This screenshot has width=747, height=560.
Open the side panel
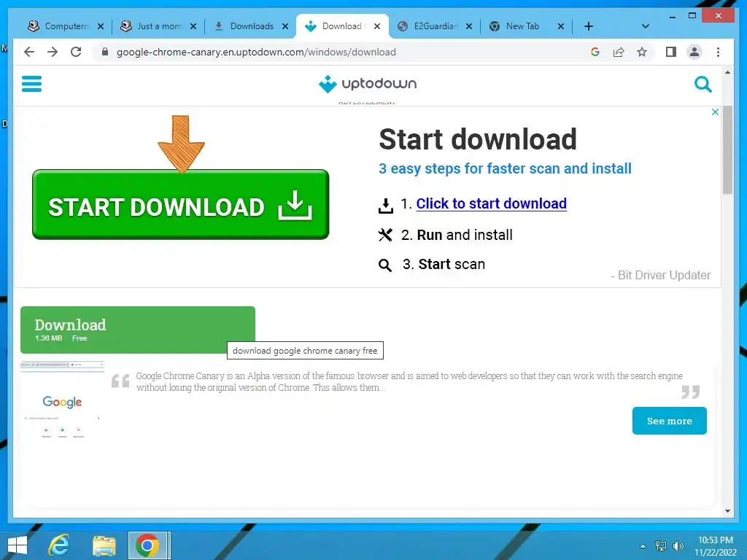point(671,52)
